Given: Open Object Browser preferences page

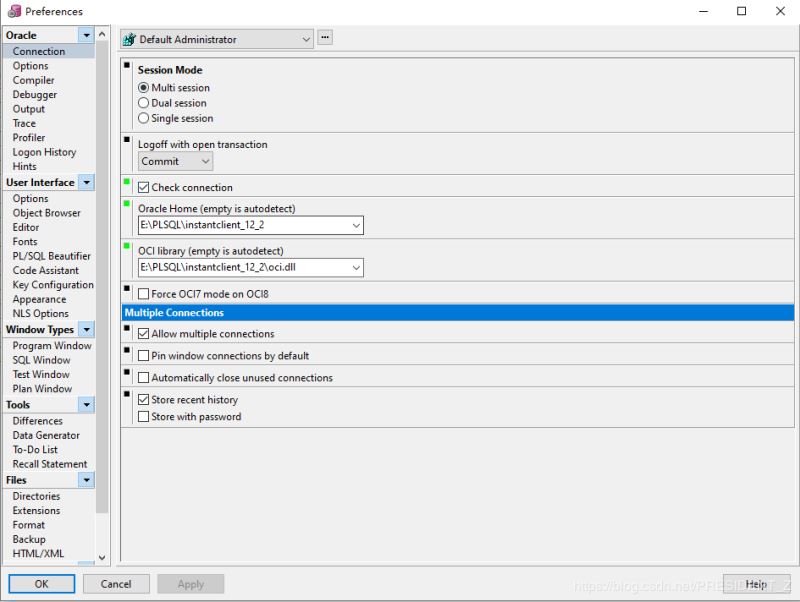Looking at the screenshot, I should [x=46, y=213].
